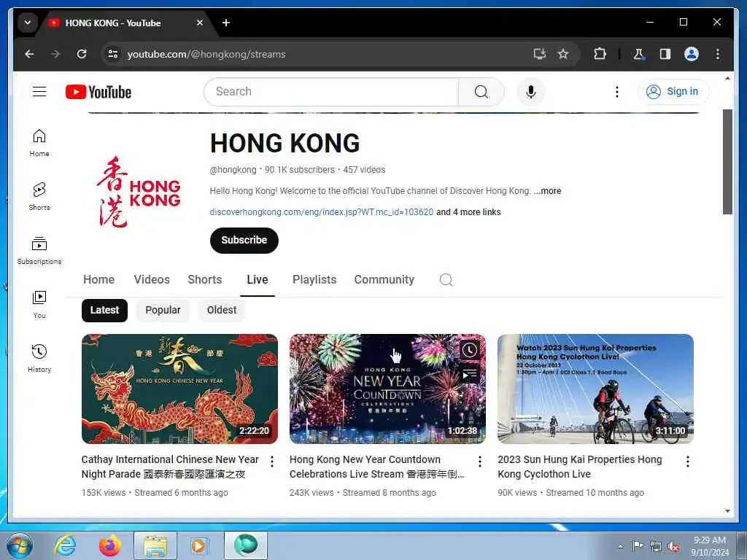This screenshot has width=747, height=560.
Task: Click the install app icon in address bar
Action: [x=539, y=54]
